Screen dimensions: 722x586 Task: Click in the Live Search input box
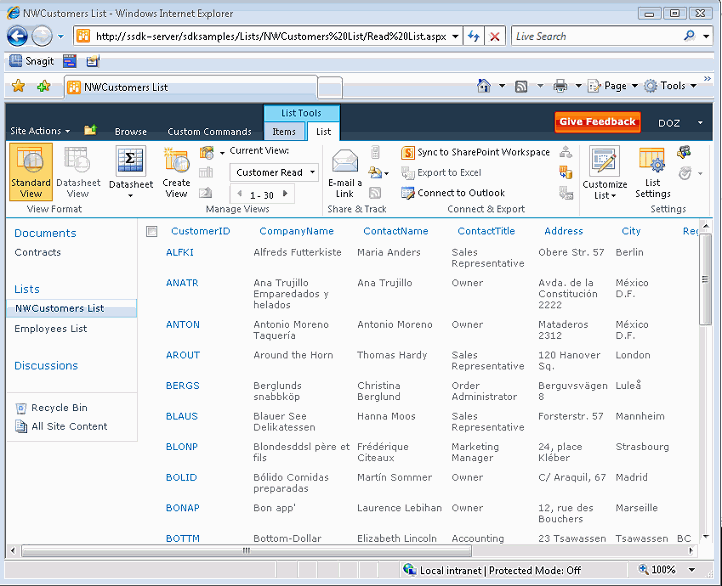click(597, 36)
